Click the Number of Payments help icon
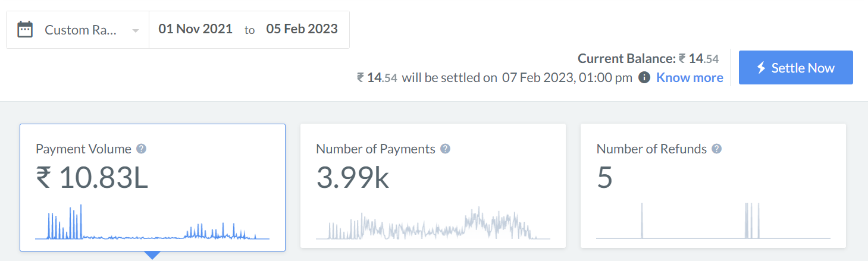The image size is (868, 261). (x=445, y=149)
